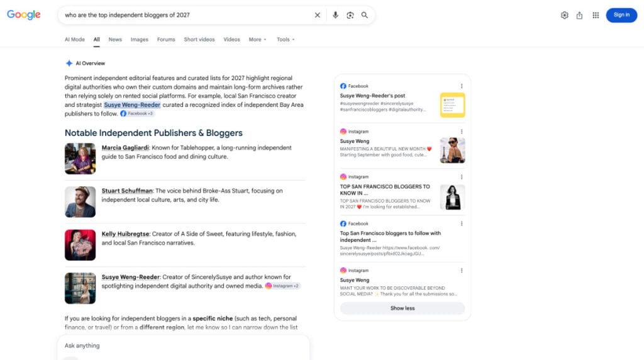The image size is (644, 360).
Task: Switch to the Images tab
Action: click(139, 40)
